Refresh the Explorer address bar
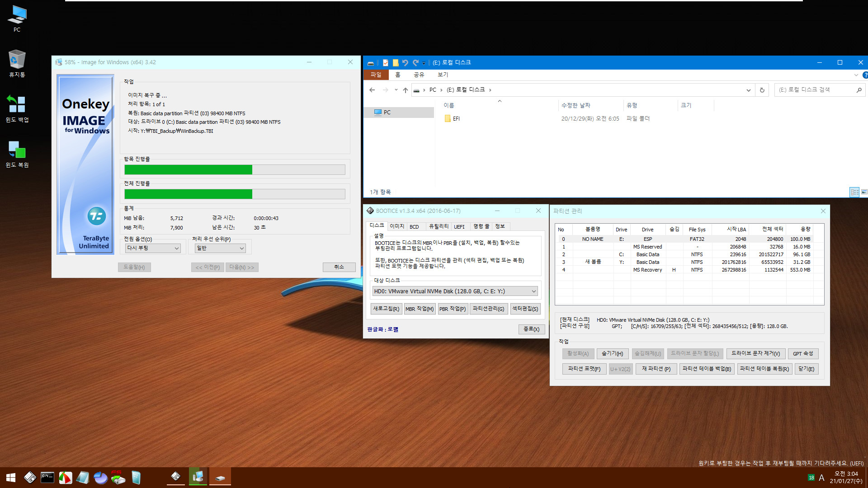 tap(762, 90)
